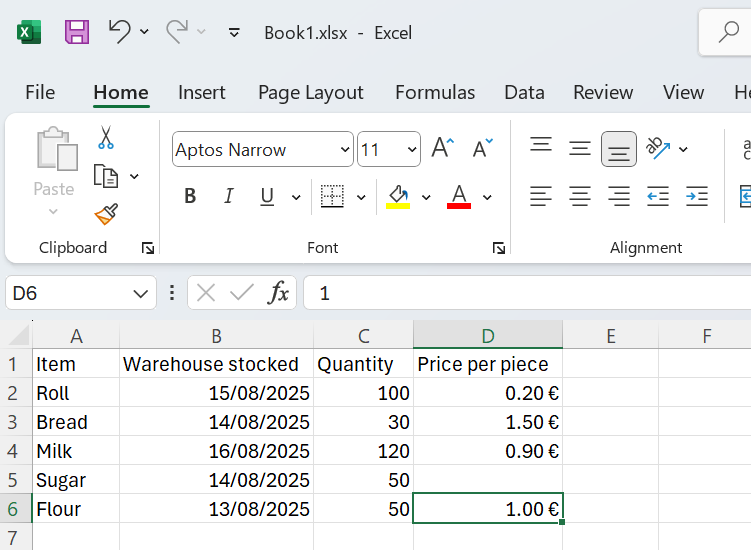751x550 pixels.
Task: Open the Data ribbon tab
Action: 524,92
